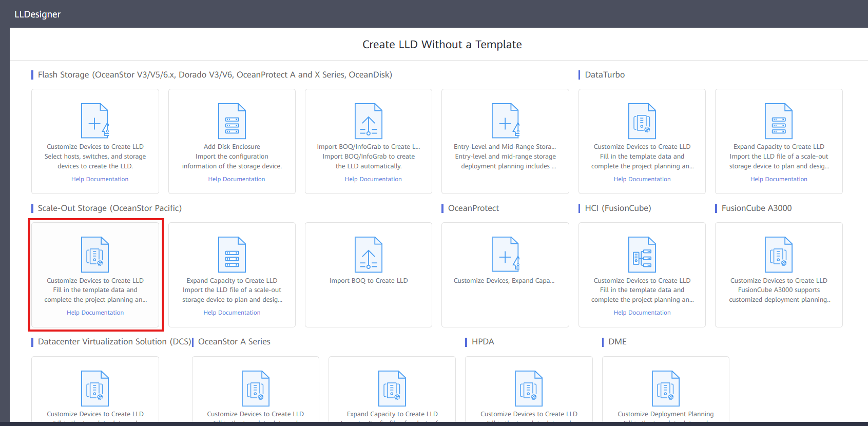Select the "Add Disk Enclosure" title
Image resolution: width=868 pixels, height=426 pixels.
(x=232, y=147)
